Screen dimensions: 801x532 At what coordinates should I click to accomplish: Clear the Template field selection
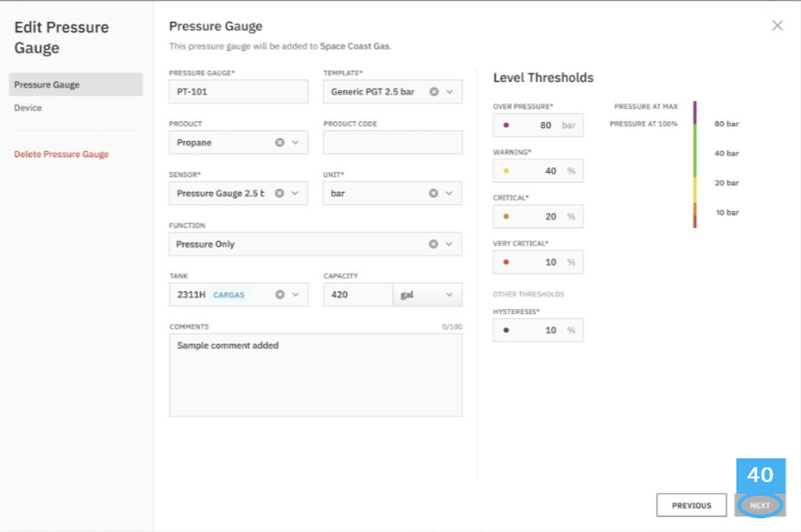click(x=433, y=92)
